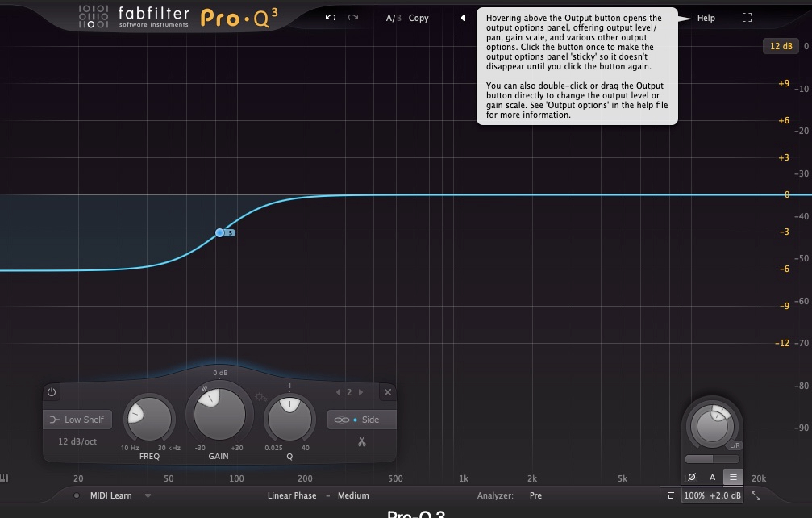Click the redo arrow icon
Screen dimensions: 812x518
click(353, 18)
